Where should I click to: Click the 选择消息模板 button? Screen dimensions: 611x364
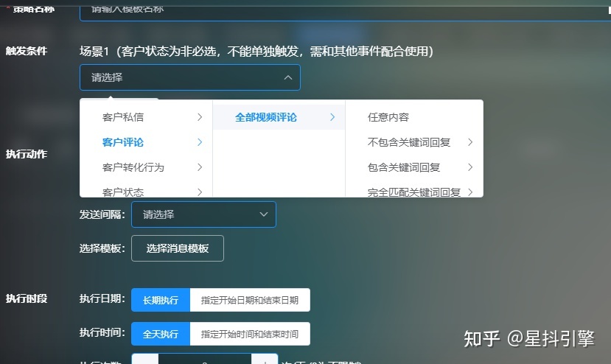click(177, 248)
